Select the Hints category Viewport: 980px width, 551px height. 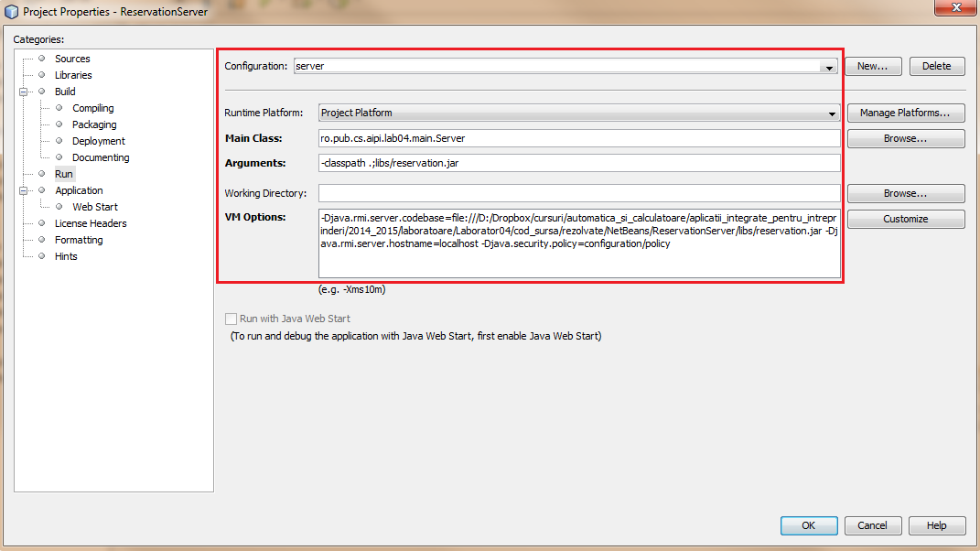pyautogui.click(x=66, y=256)
